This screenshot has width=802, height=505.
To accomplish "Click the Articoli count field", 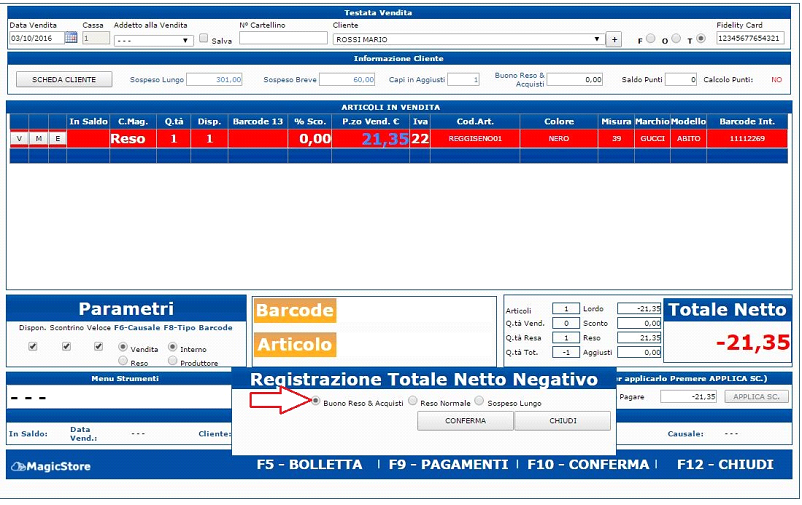I will pyautogui.click(x=566, y=309).
